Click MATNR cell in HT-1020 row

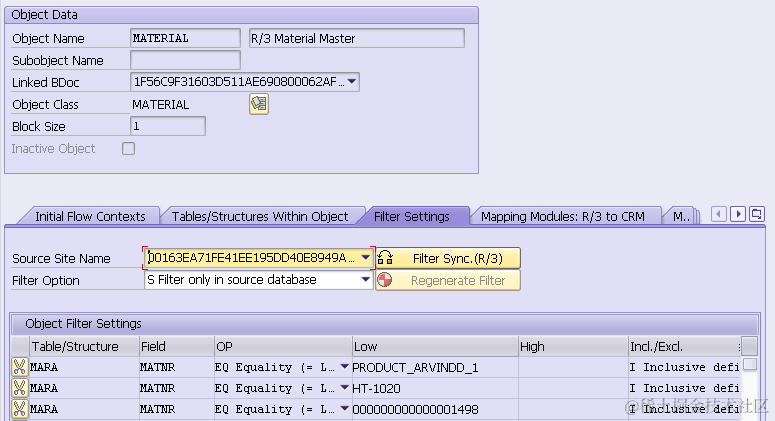coord(176,388)
